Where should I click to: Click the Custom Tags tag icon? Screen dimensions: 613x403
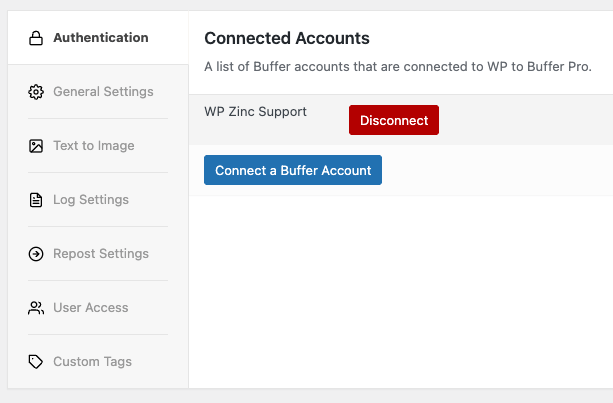click(x=36, y=362)
